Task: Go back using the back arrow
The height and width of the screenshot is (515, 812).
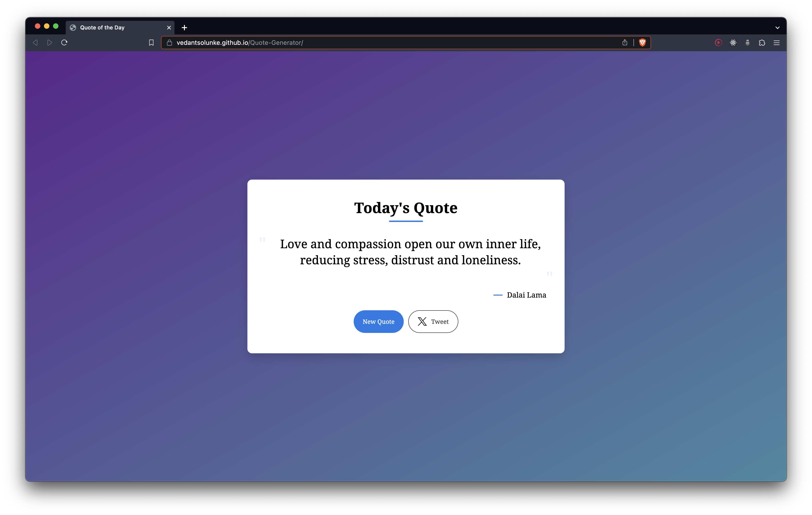Action: pos(35,43)
